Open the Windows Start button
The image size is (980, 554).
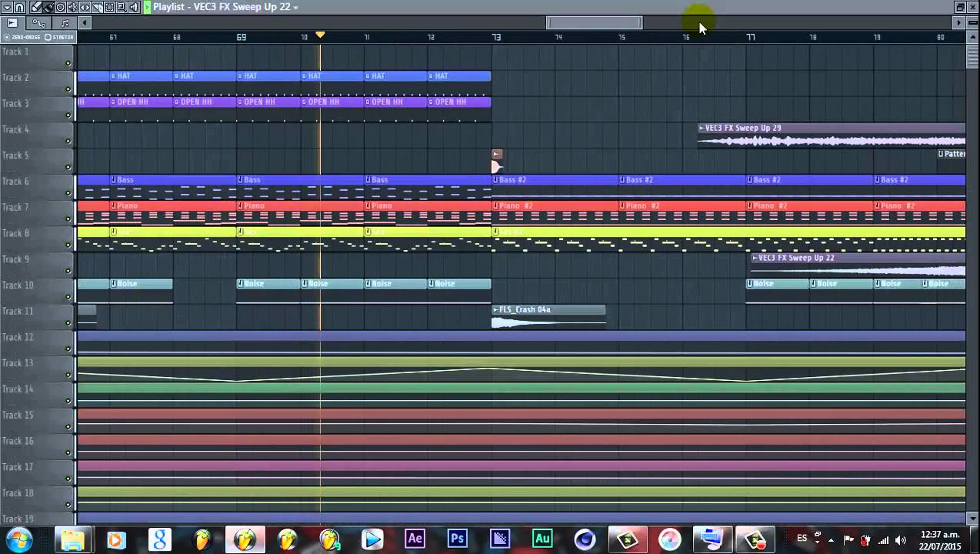click(18, 539)
